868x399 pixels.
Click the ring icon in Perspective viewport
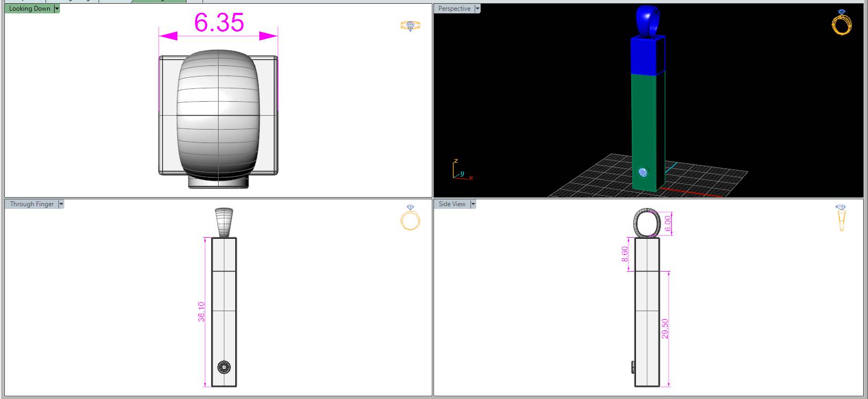click(x=842, y=22)
